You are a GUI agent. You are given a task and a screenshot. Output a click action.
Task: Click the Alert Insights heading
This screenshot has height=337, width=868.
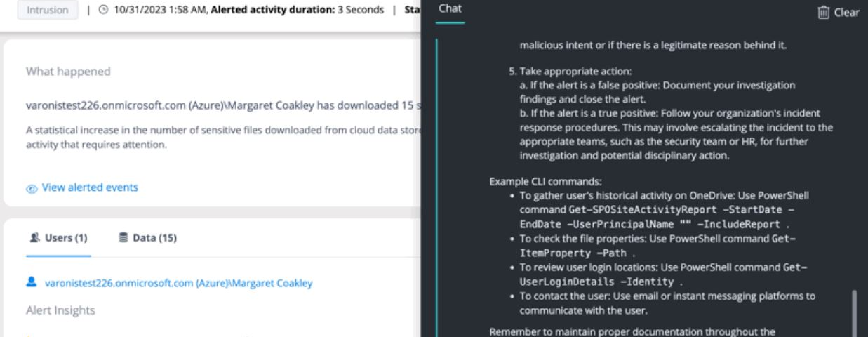(x=60, y=310)
